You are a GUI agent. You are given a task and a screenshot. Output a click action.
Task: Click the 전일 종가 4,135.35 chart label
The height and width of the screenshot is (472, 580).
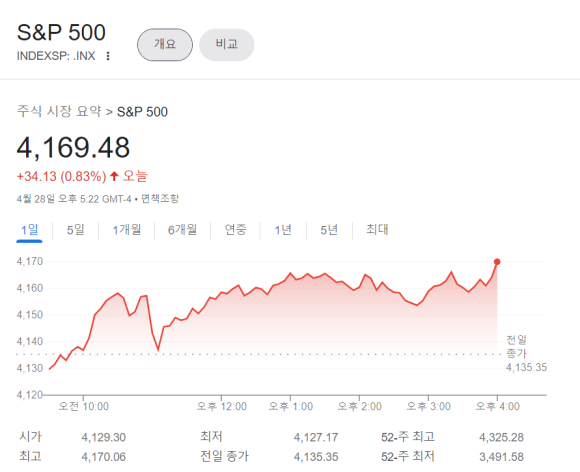pos(526,353)
